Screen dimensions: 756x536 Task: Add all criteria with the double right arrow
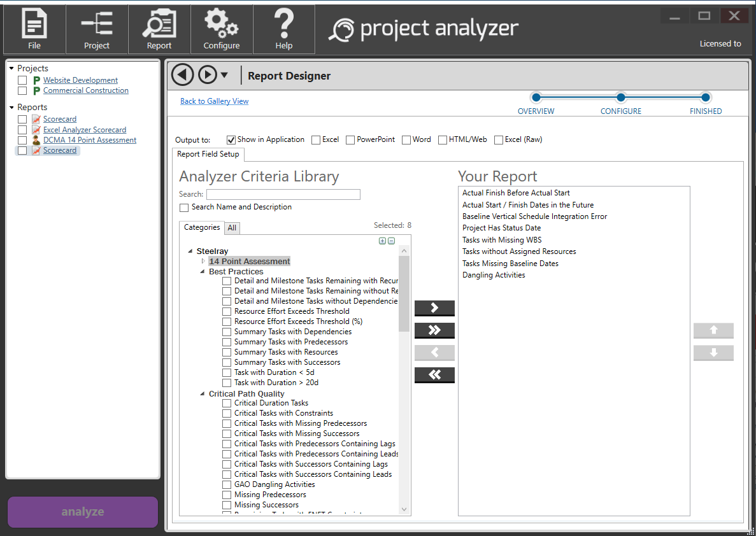point(434,330)
